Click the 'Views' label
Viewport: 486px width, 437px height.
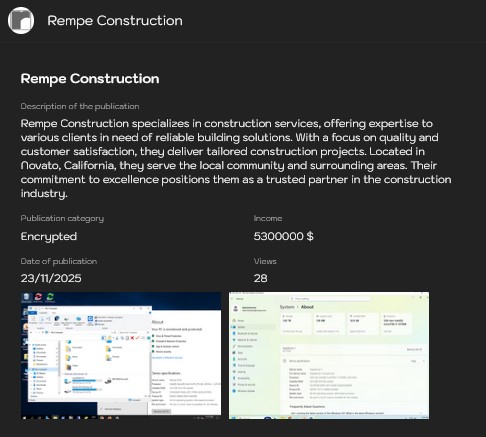pos(265,261)
